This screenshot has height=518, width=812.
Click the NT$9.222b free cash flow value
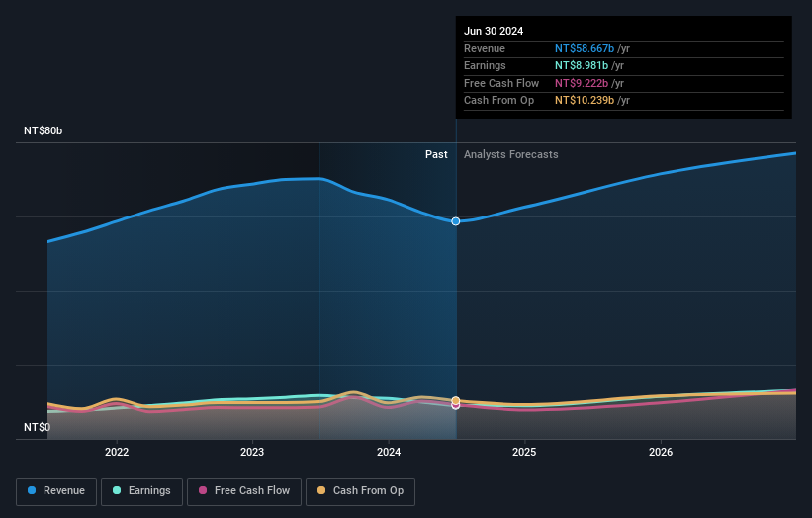(x=582, y=83)
